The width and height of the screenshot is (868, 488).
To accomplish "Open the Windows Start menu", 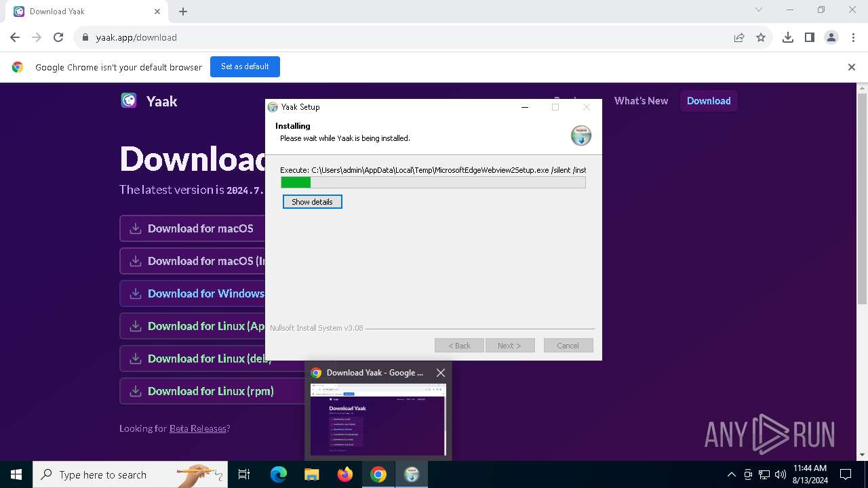I will [x=16, y=474].
